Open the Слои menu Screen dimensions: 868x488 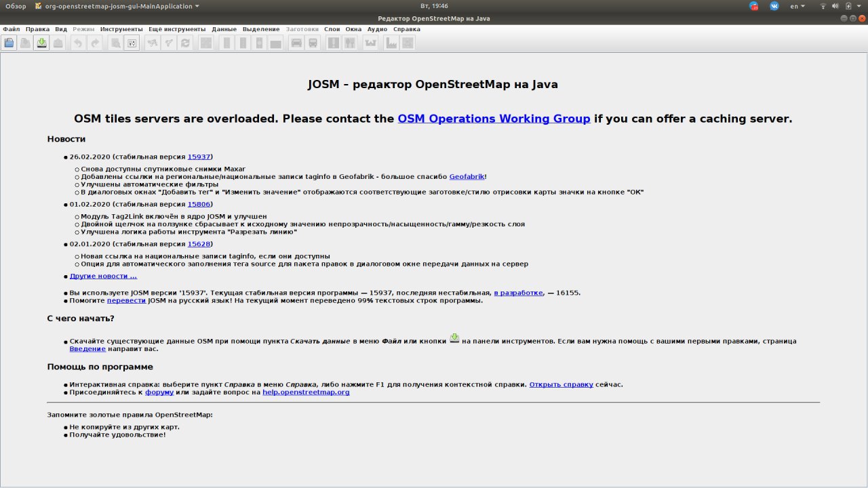[332, 29]
